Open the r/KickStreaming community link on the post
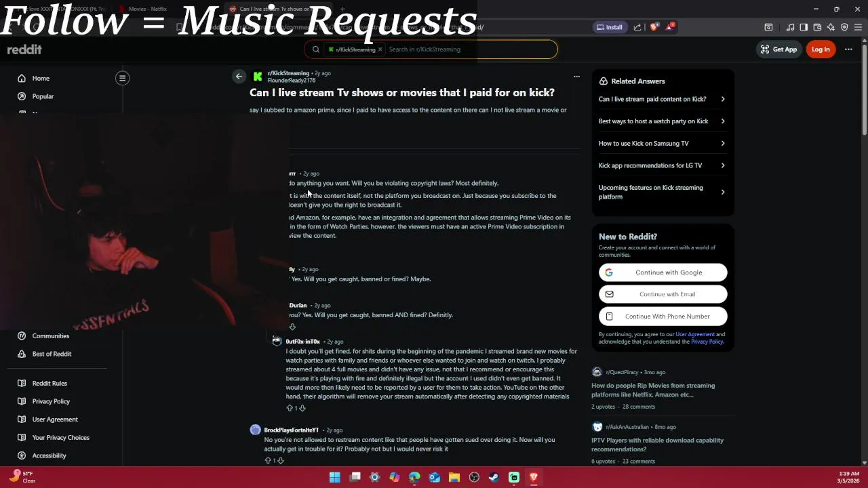868x488 pixels. click(288, 73)
